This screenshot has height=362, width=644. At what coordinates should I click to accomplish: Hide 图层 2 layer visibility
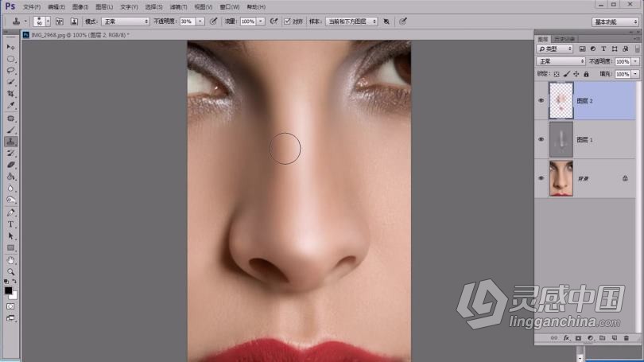coord(541,101)
